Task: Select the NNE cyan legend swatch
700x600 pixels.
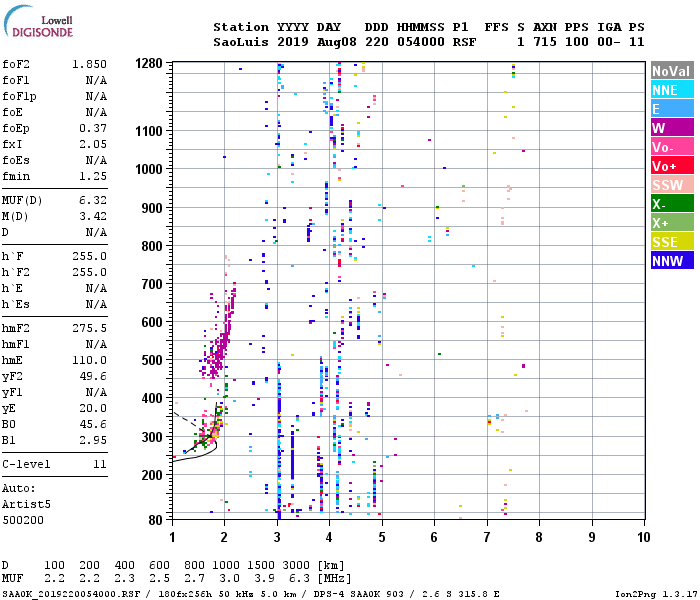Action: 672,90
